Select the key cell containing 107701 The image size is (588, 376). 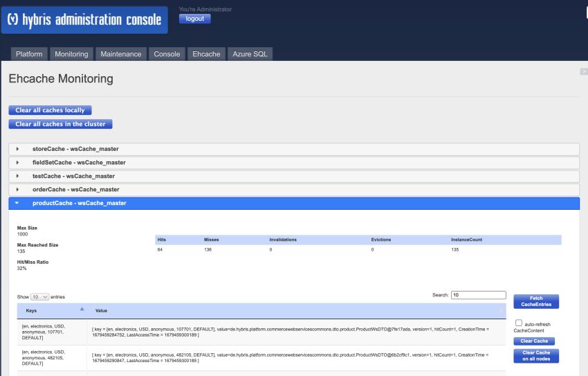(x=52, y=332)
